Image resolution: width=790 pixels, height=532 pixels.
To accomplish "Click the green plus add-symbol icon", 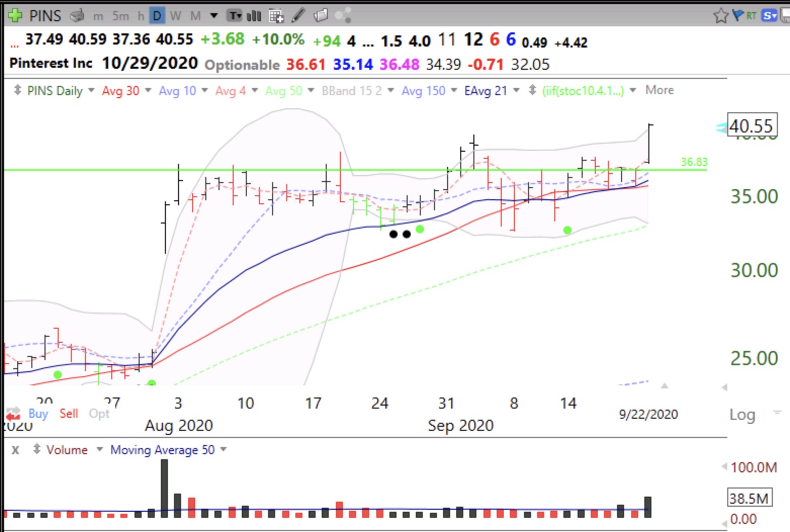I will point(15,16).
